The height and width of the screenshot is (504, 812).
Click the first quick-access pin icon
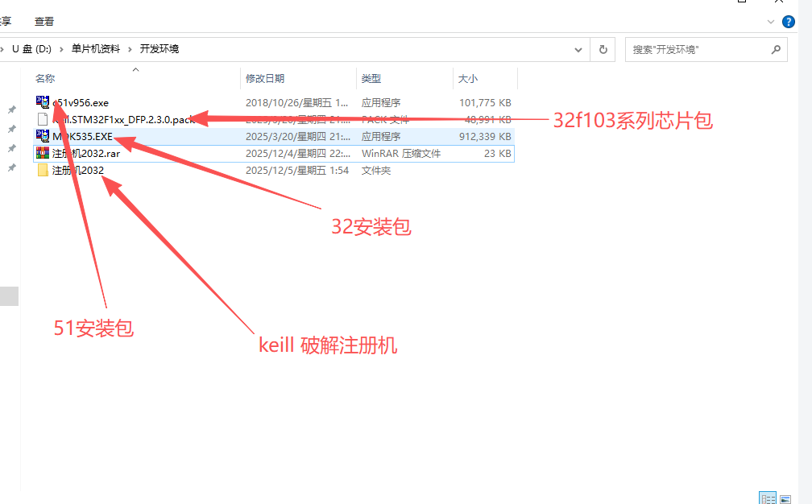click(11, 109)
